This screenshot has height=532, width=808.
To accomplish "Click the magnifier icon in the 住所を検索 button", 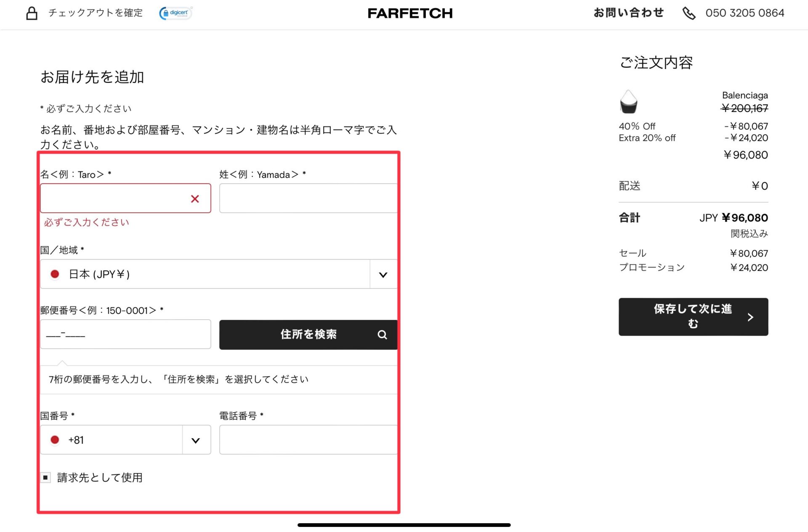I will tap(382, 335).
